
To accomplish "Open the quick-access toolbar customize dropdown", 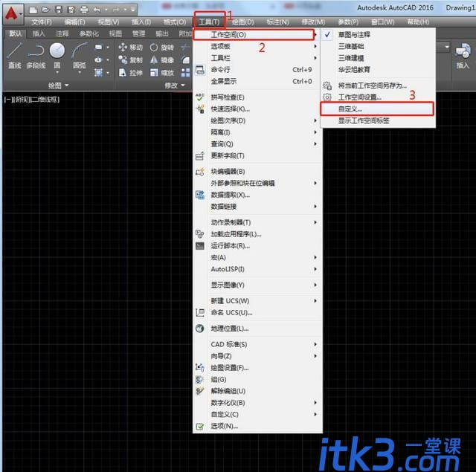I will pyautogui.click(x=132, y=10).
